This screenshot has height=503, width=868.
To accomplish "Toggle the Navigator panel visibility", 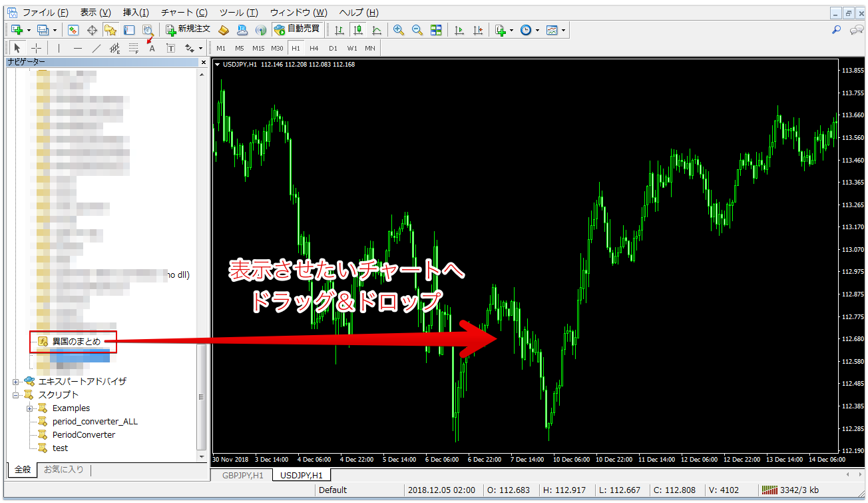I will (112, 29).
